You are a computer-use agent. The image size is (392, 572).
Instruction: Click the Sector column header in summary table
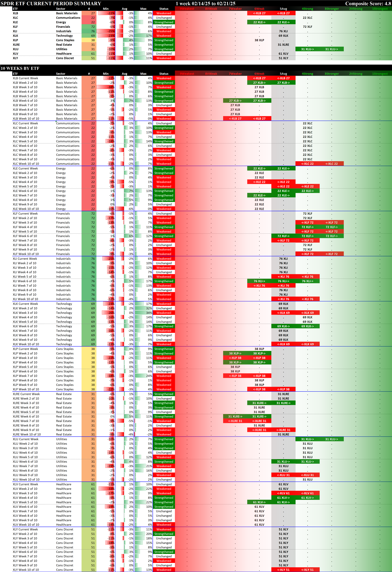[61, 9]
